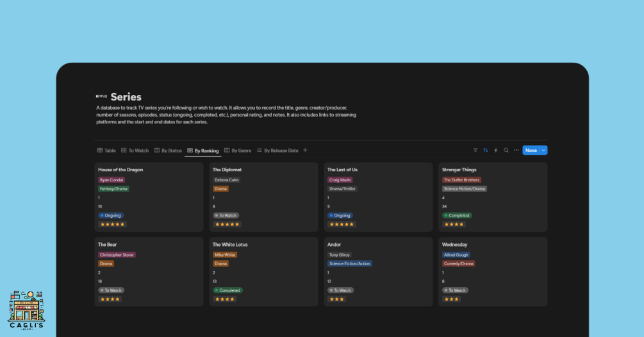Viewport: 644px width, 337px height.
Task: Click the Tony Gilroy creator tag
Action: (339, 254)
